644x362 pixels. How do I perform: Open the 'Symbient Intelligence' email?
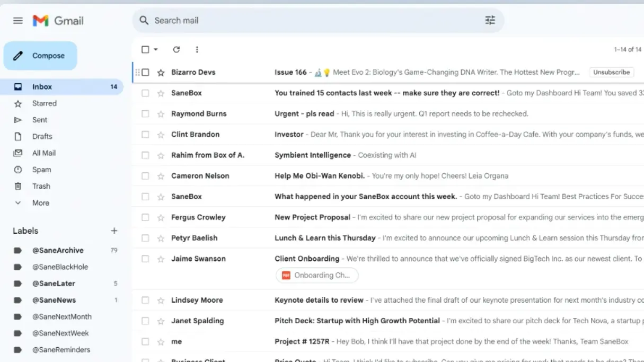387,155
